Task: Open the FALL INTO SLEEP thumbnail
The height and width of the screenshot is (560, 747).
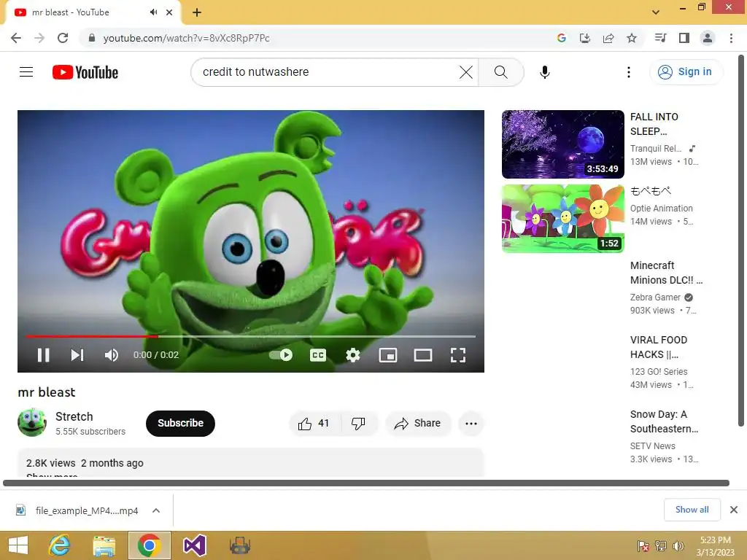Action: pos(562,144)
